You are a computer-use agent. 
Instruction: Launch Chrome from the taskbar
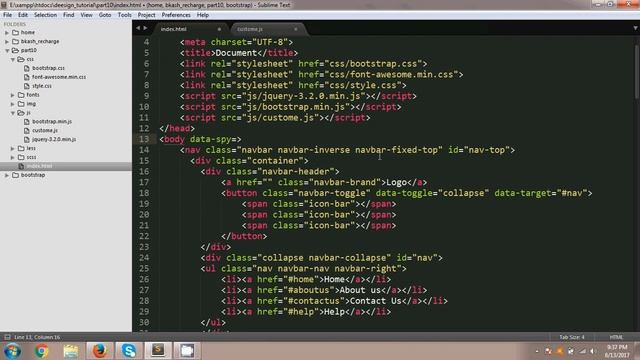click(42, 351)
